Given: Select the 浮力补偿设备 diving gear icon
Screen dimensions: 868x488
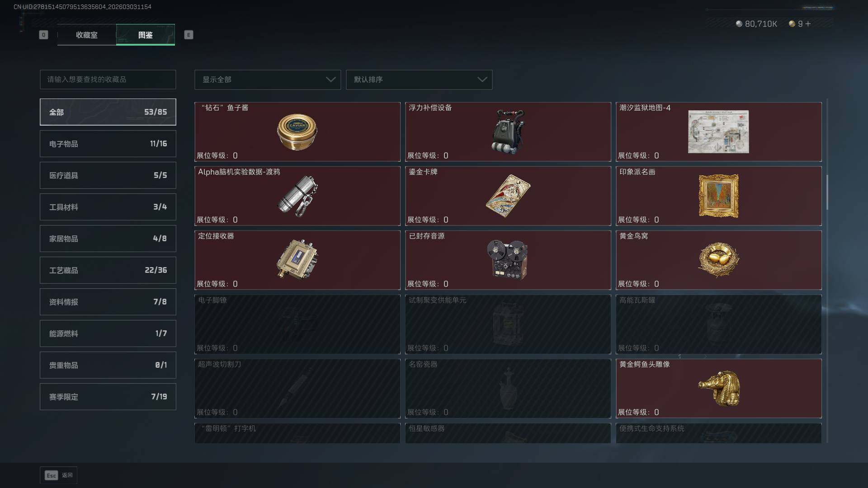Looking at the screenshot, I should point(508,131).
